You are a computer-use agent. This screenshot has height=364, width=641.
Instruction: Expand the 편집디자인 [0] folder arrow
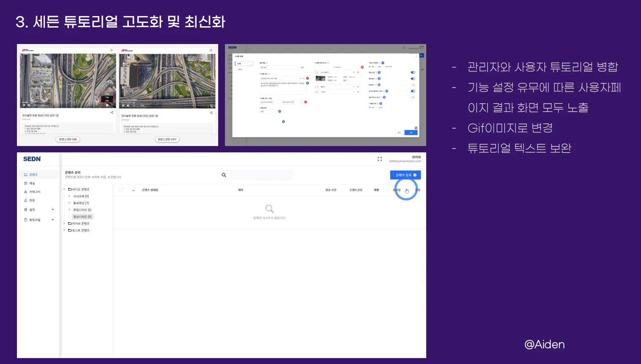coord(69,210)
